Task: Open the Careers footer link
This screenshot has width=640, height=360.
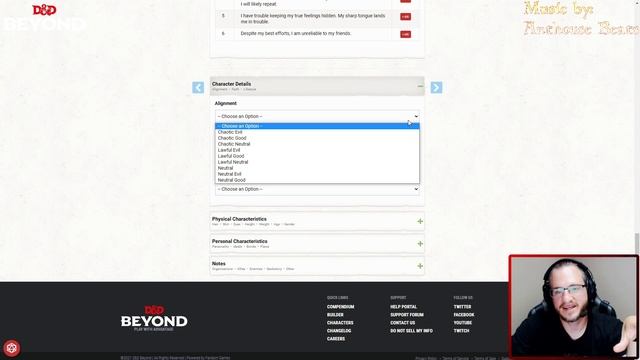Action: click(336, 339)
